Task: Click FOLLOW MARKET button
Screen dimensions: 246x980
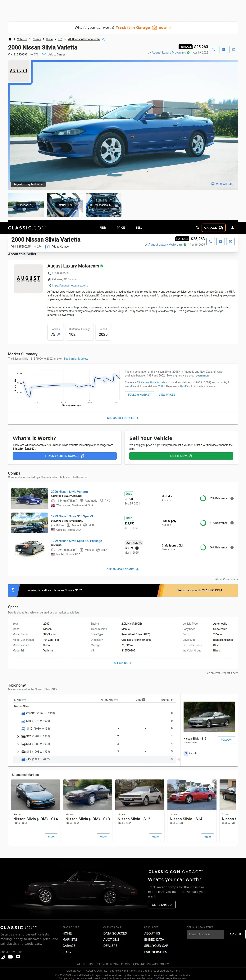Action: (x=139, y=395)
